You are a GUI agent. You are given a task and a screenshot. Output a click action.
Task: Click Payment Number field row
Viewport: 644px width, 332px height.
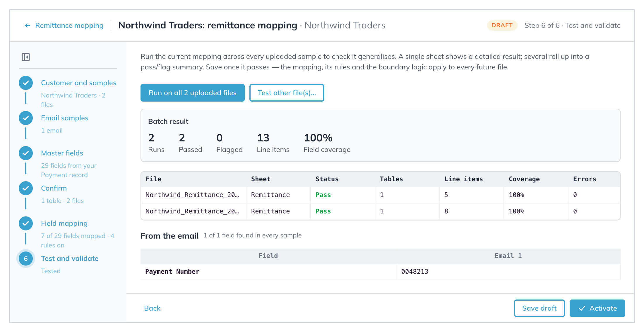tap(380, 272)
